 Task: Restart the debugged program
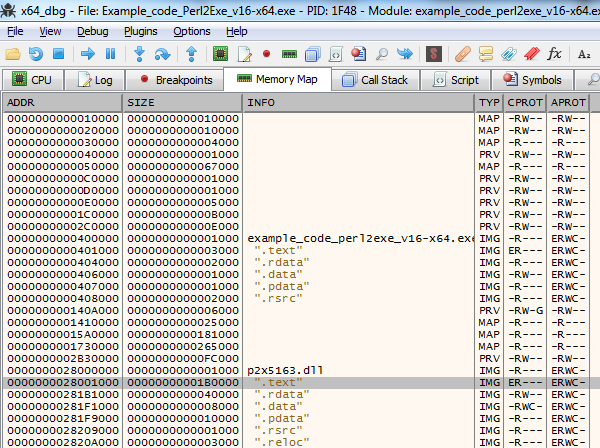coord(36,53)
